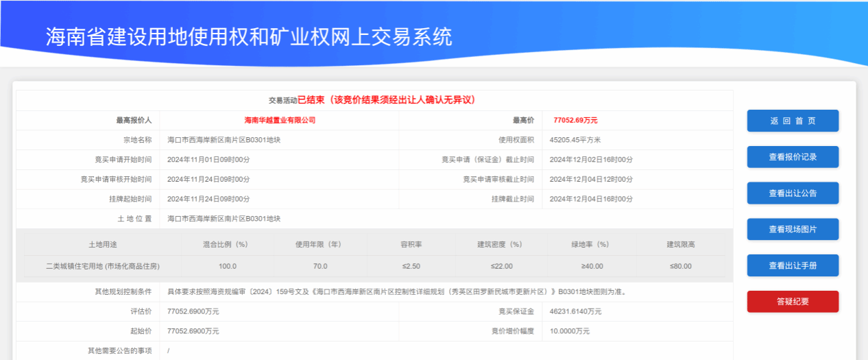Open the 查看出让公告 announcement
The width and height of the screenshot is (868, 360).
793,193
